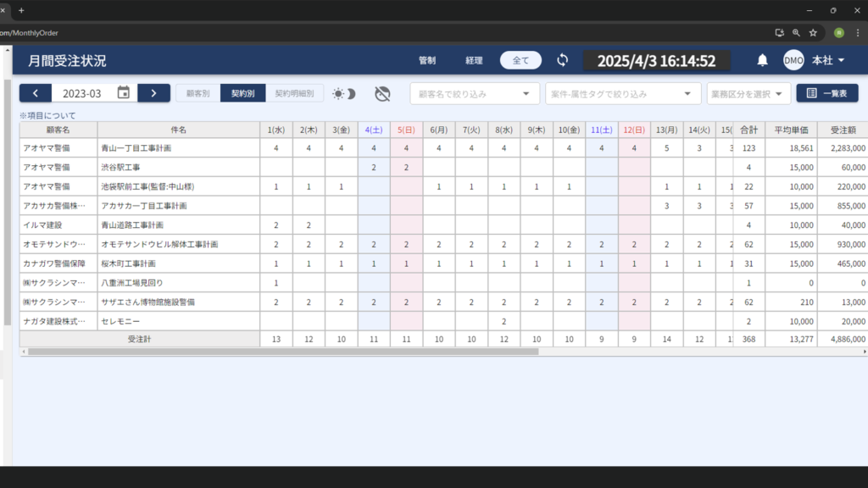868x488 pixels.
Task: Click browser install app icon
Action: 780,33
